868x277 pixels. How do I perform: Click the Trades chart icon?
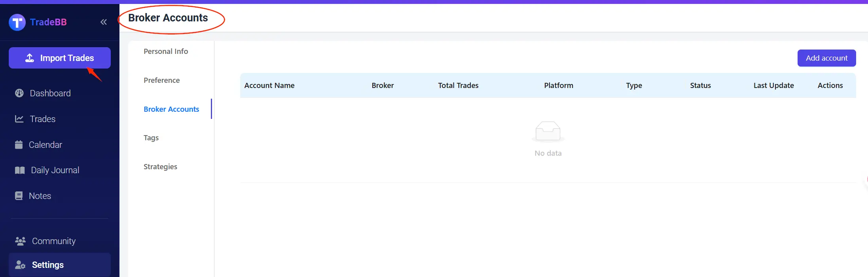[19, 119]
